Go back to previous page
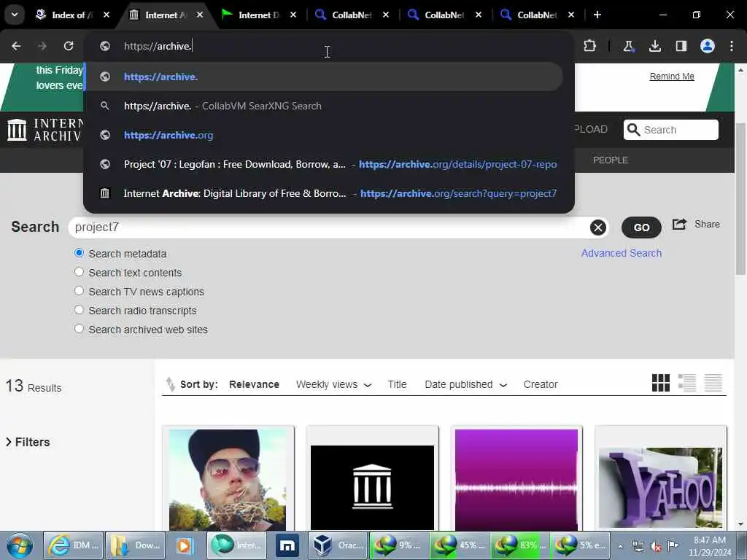 point(16,46)
